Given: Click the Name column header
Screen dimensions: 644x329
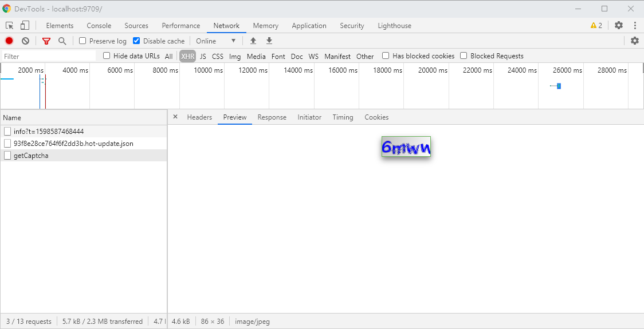Looking at the screenshot, I should (x=84, y=117).
